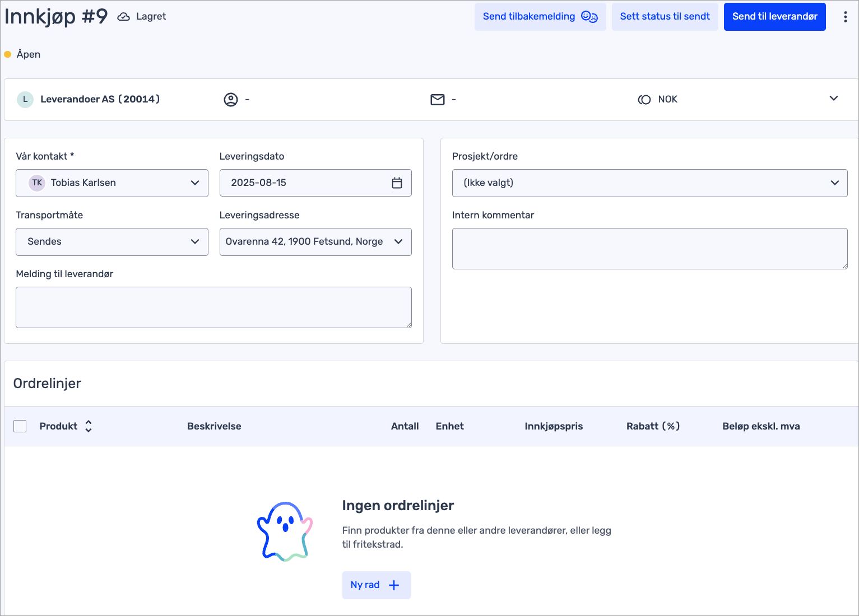Expand the supplier details chevron
859x616 pixels.
(833, 99)
